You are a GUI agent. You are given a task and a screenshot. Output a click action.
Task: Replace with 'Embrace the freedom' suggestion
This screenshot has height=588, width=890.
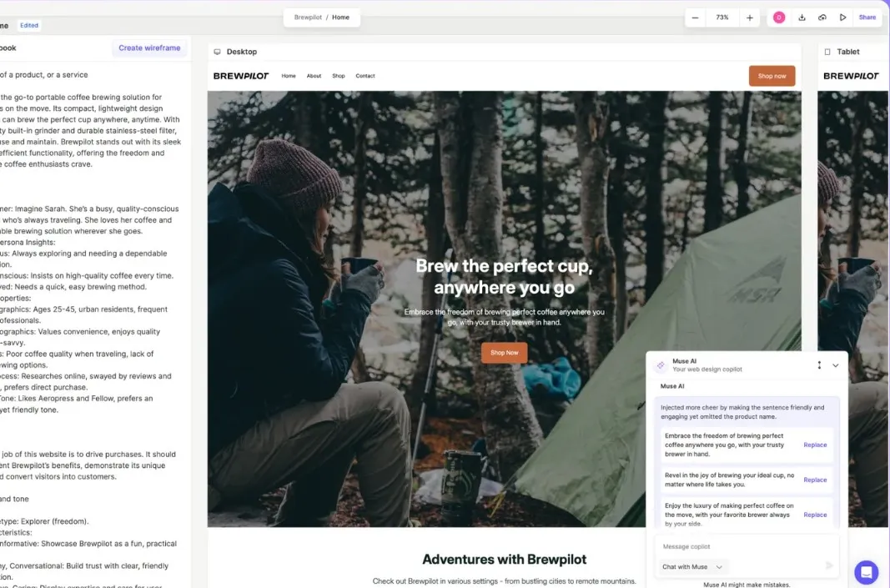pos(815,445)
